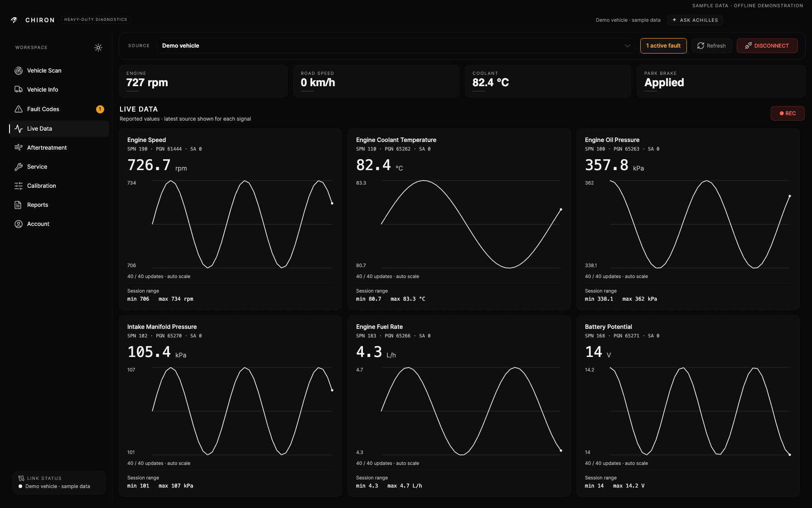
Task: Open the Vehicle Scan page
Action: [59, 71]
